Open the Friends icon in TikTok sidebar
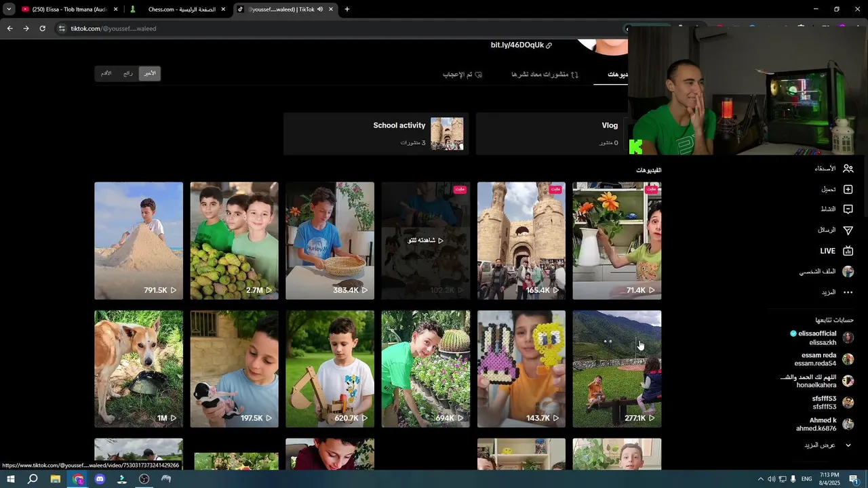The image size is (868, 488). (x=848, y=169)
